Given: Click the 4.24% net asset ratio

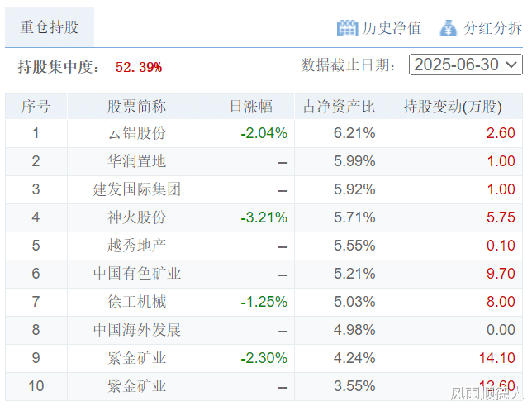Looking at the screenshot, I should pos(354,358).
